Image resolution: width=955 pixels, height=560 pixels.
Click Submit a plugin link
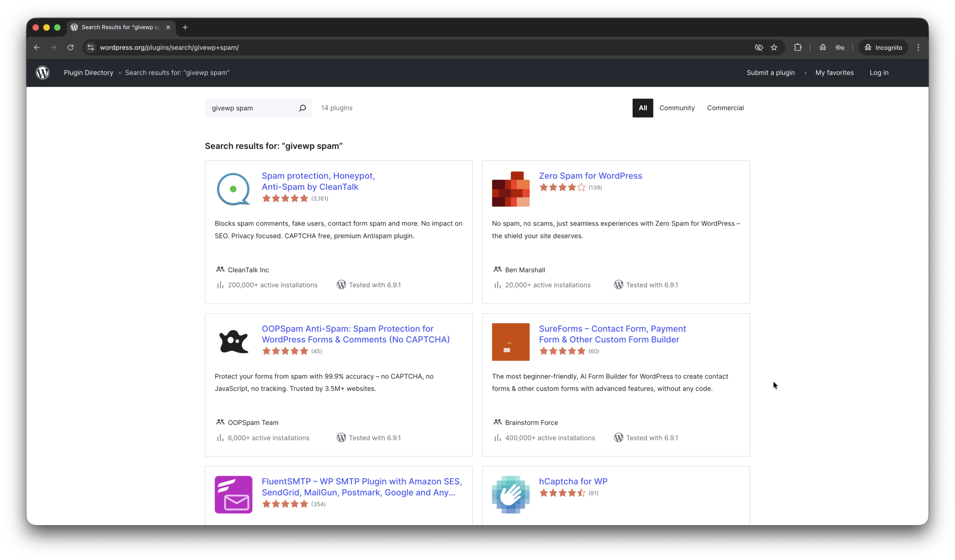pyautogui.click(x=770, y=73)
